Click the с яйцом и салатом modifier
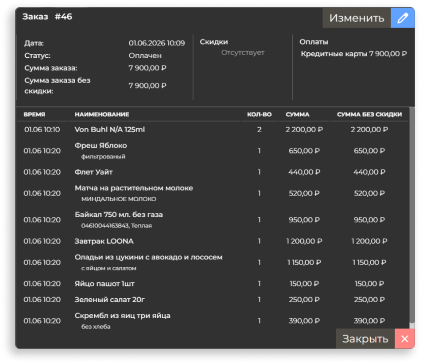The image size is (422, 364). [109, 268]
